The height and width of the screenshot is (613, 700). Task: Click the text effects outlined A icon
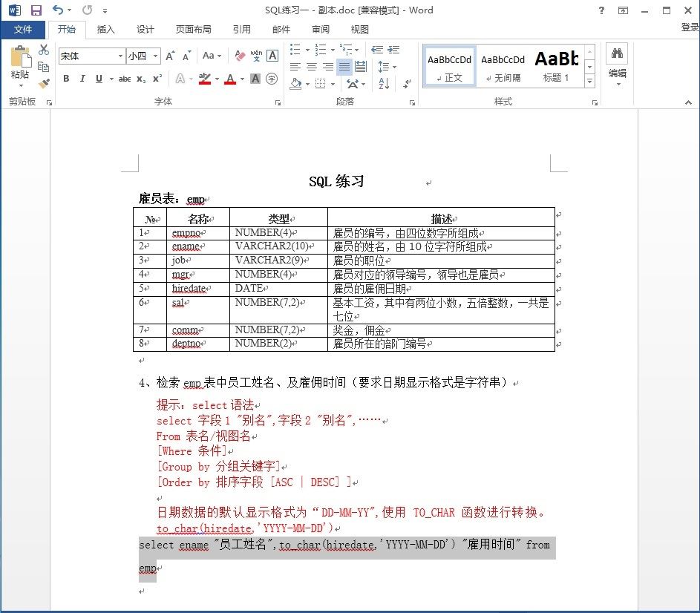(x=180, y=79)
